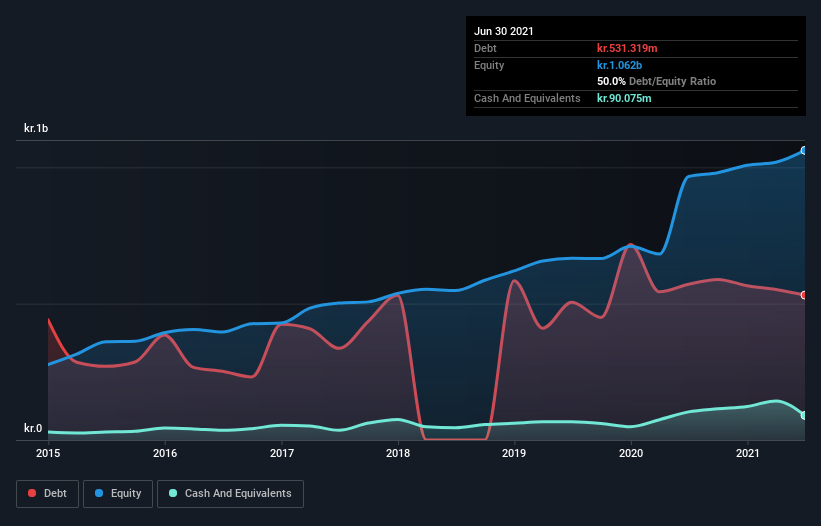Select the 2018 x-axis label

pyautogui.click(x=398, y=453)
